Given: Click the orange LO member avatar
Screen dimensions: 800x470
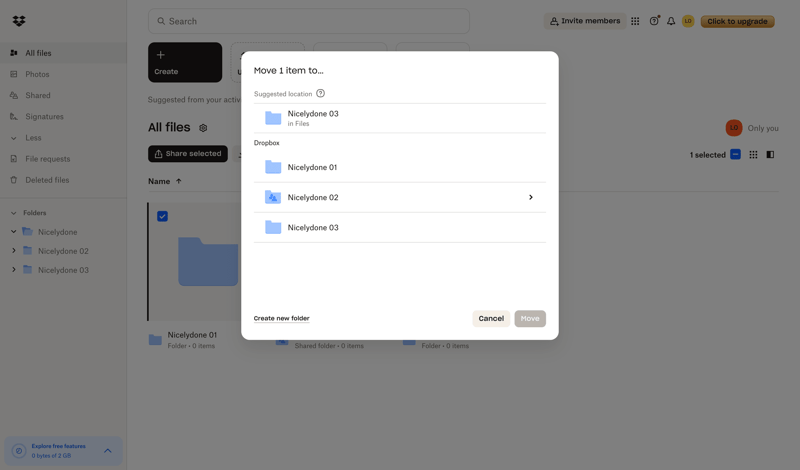Looking at the screenshot, I should click(734, 128).
